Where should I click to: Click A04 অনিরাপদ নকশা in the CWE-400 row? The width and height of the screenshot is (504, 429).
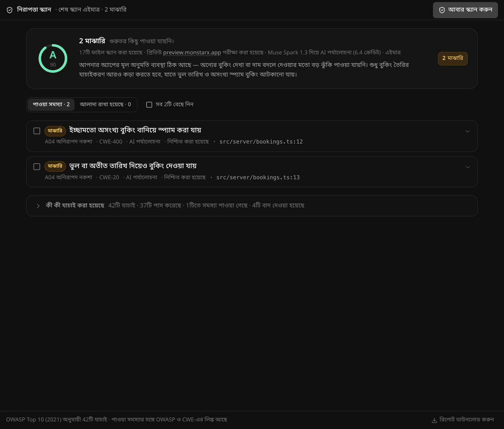point(69,142)
